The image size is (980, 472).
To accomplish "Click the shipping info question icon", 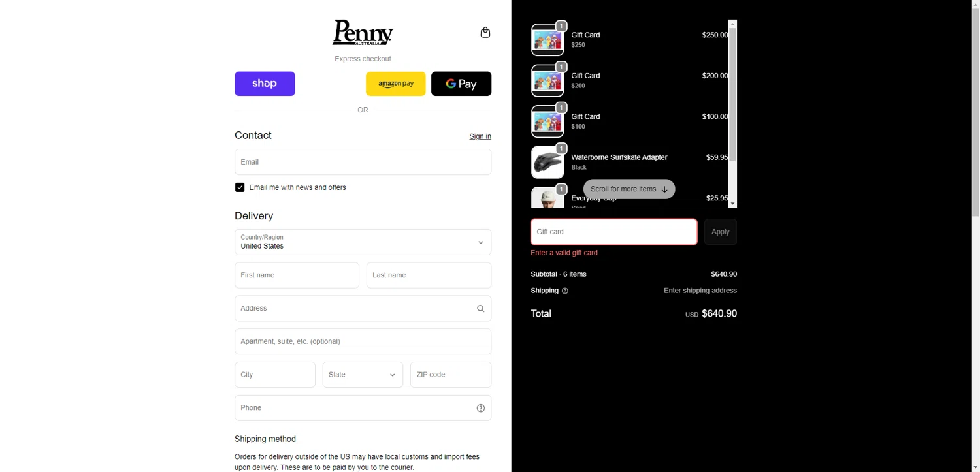I will 565,291.
